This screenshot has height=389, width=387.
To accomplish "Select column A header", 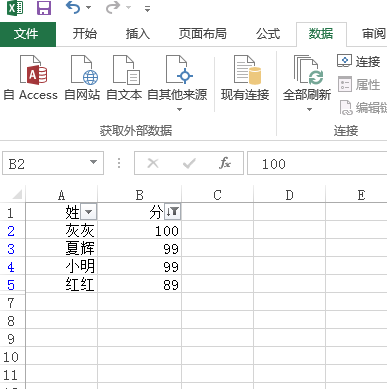I will [x=61, y=195].
